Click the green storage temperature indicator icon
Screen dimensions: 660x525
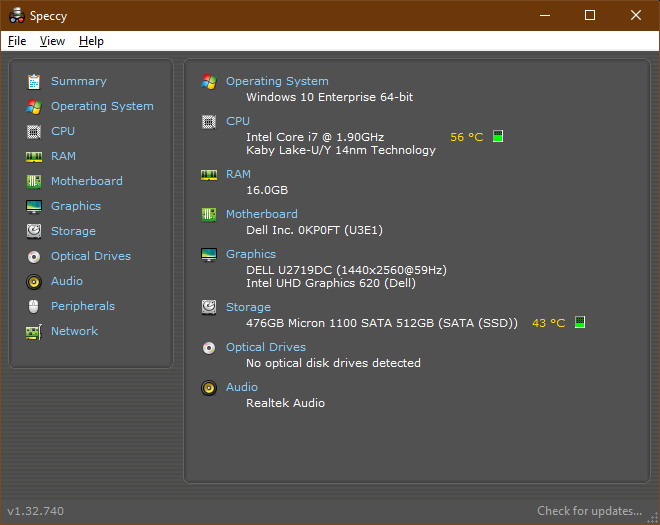580,322
